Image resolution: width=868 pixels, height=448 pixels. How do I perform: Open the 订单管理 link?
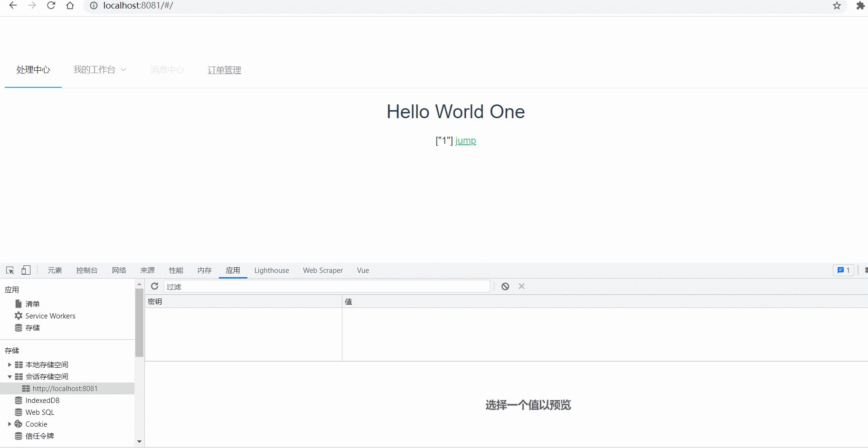[225, 70]
